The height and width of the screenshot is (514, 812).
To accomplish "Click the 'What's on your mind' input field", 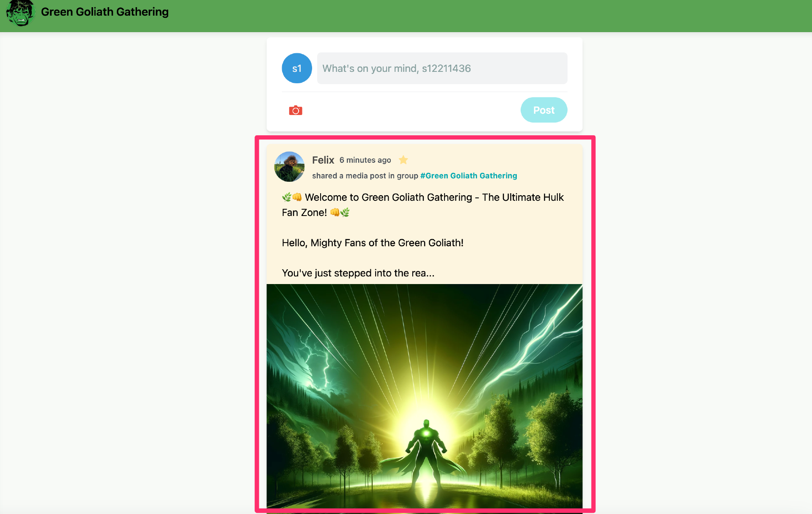I will click(x=442, y=68).
